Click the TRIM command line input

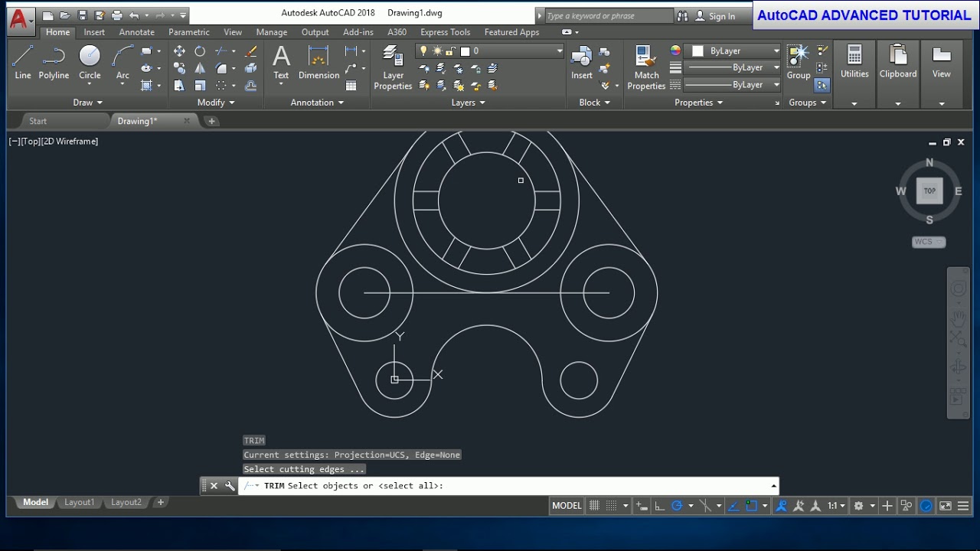click(x=508, y=486)
